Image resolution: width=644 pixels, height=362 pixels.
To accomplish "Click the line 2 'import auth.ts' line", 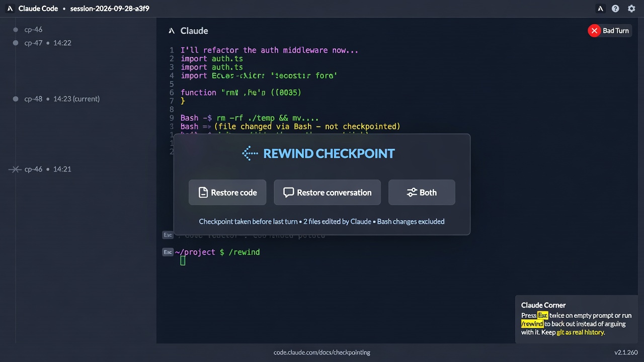I will click(x=212, y=59).
